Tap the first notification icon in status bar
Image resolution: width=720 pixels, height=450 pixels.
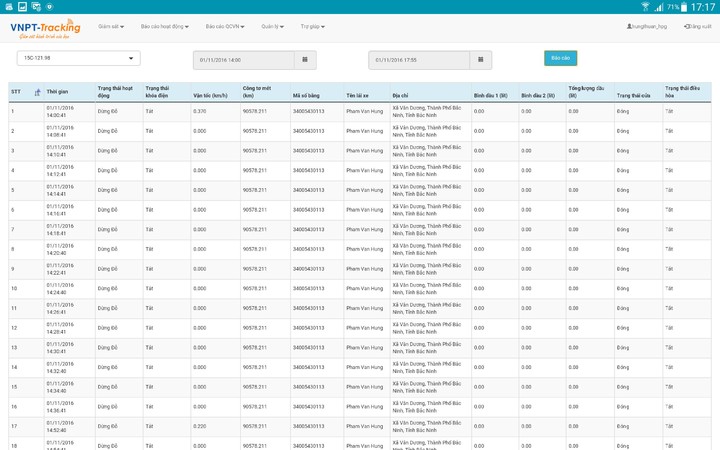(x=9, y=6)
